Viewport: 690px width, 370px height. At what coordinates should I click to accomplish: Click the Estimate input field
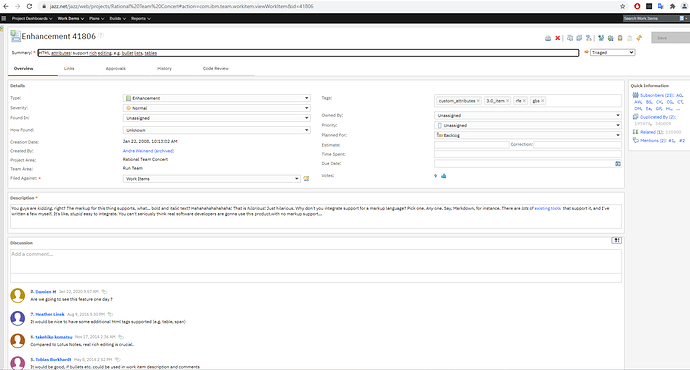point(471,145)
